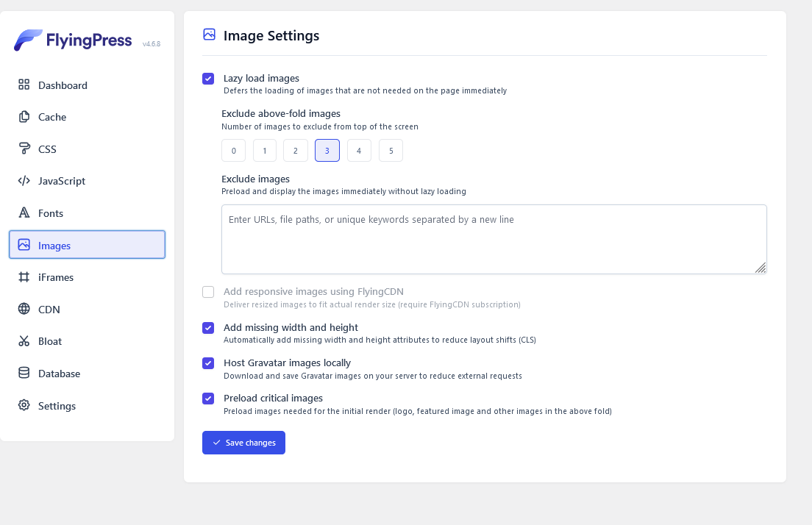
Task: Click the Image Settings heading text
Action: 271,36
